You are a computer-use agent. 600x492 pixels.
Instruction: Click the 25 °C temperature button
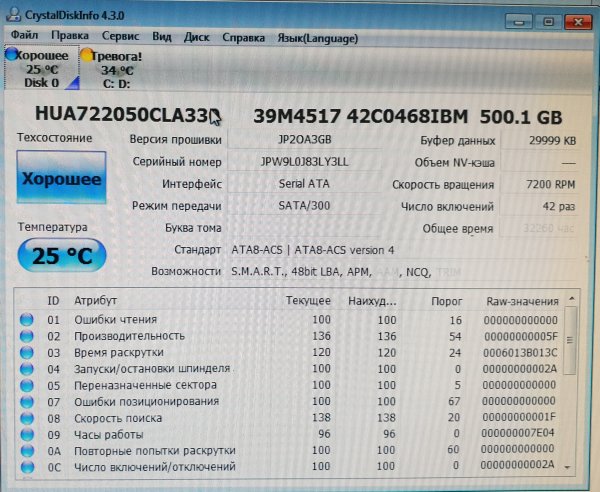point(61,255)
